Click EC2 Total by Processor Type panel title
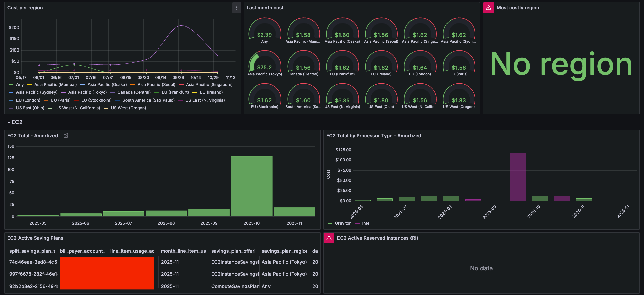Screen dimensions: 644x295 pyautogui.click(x=373, y=136)
